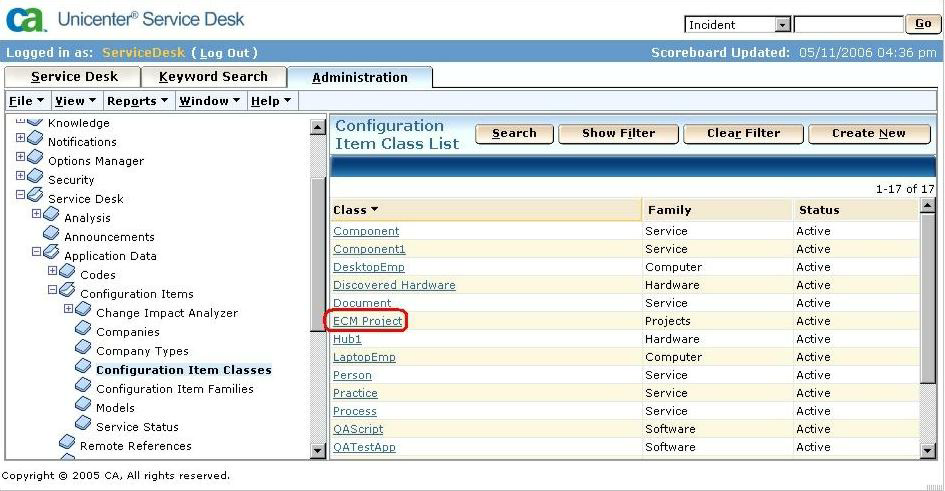
Task: Click the search text input field
Action: point(848,25)
